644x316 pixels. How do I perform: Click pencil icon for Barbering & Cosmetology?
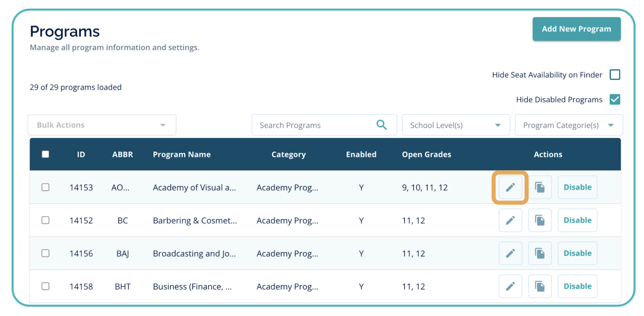click(510, 220)
